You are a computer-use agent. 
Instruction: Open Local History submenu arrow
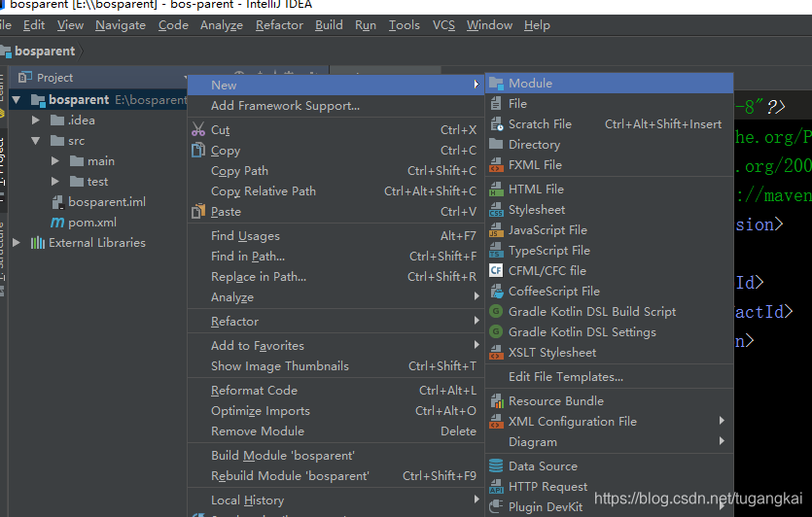point(477,500)
